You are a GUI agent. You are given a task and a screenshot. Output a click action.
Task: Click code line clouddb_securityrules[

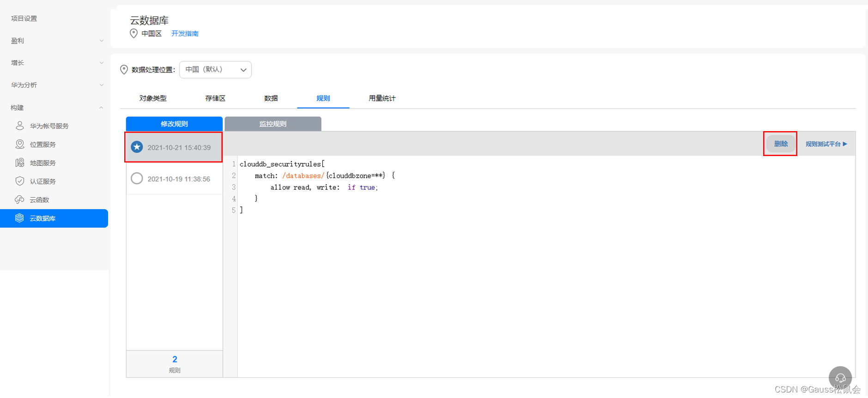(x=282, y=164)
